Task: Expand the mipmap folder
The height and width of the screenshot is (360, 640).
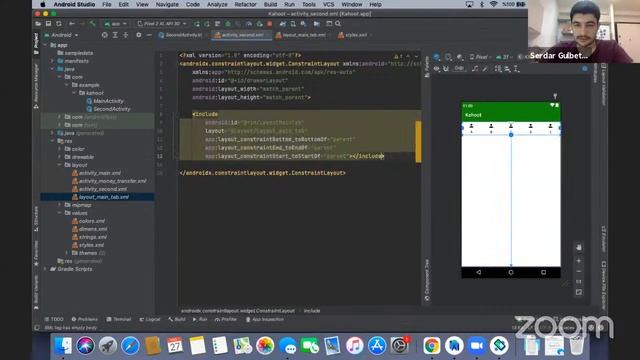Action: [x=60, y=205]
